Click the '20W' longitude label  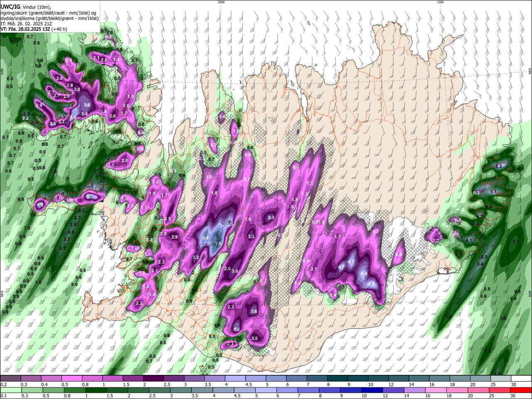221,2
